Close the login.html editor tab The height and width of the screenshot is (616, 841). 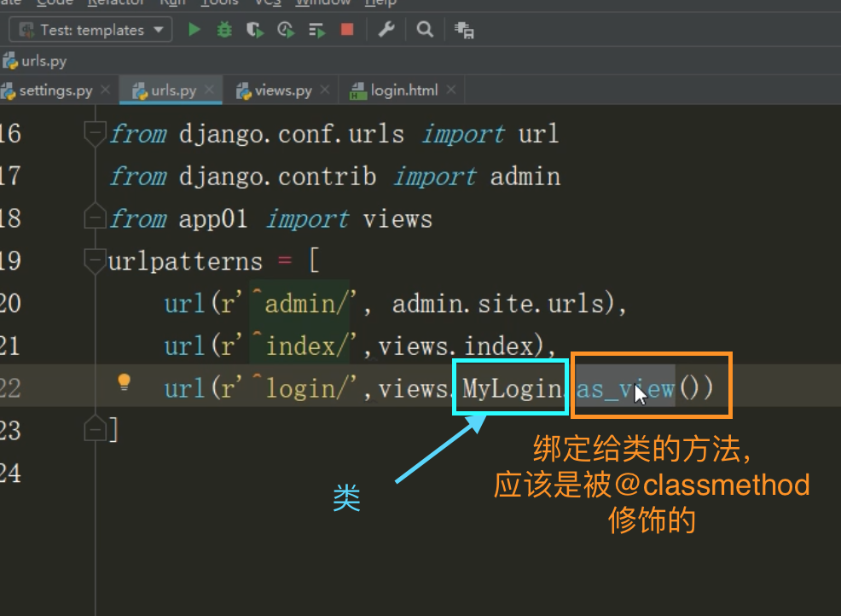[451, 90]
